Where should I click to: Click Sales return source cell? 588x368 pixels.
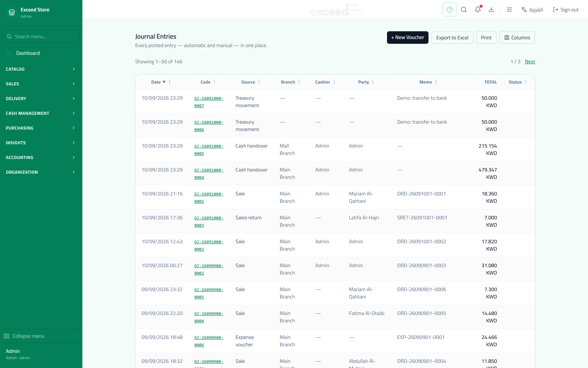pos(248,218)
